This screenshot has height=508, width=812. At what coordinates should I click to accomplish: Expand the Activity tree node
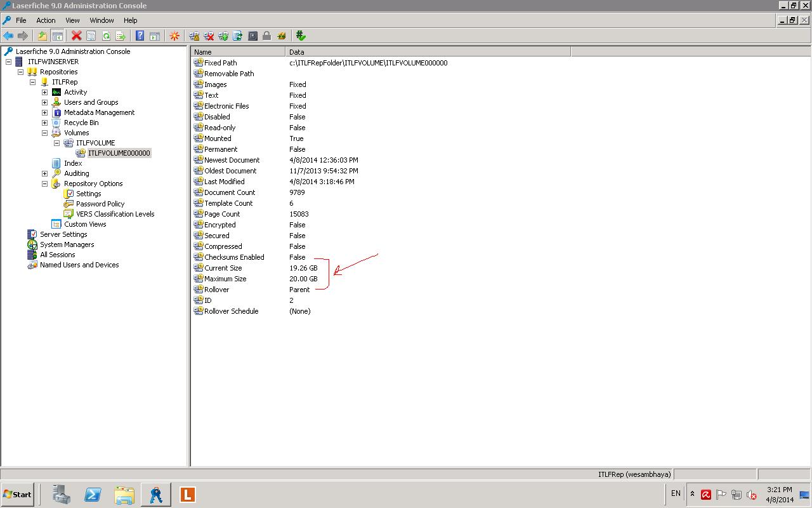click(x=44, y=92)
